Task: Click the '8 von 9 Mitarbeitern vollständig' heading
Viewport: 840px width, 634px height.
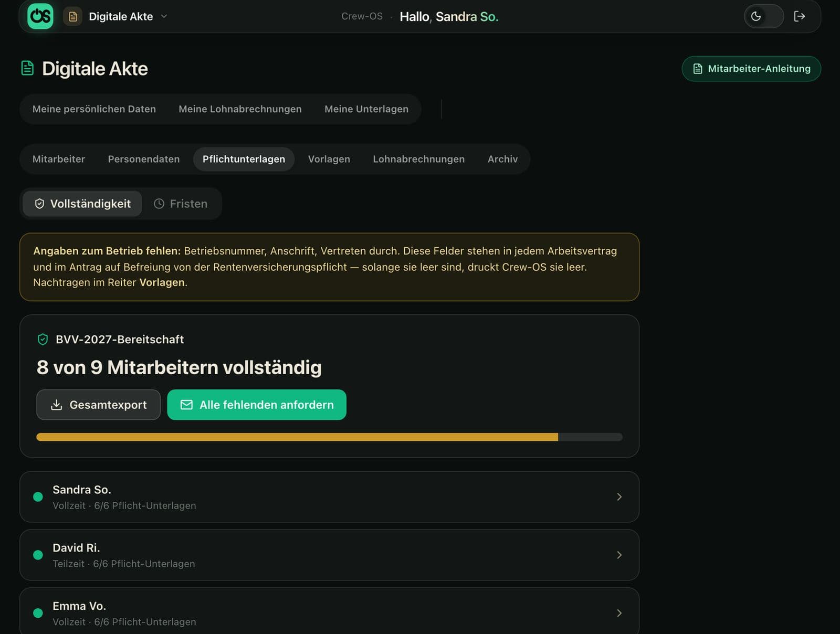Action: click(179, 367)
